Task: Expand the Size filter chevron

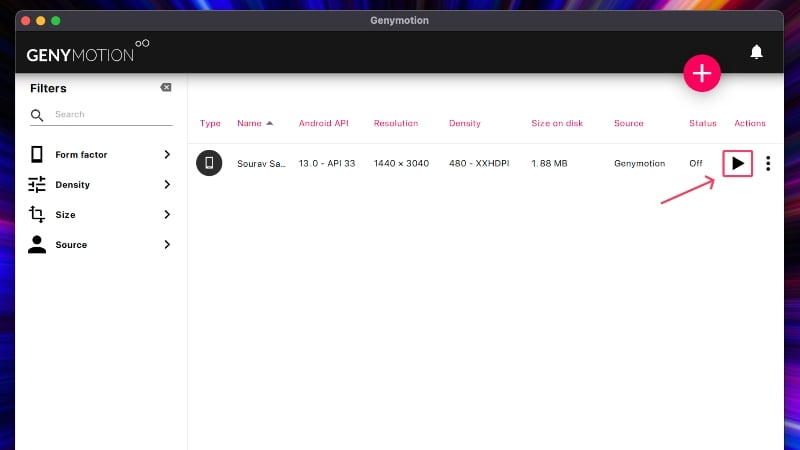Action: coord(167,214)
